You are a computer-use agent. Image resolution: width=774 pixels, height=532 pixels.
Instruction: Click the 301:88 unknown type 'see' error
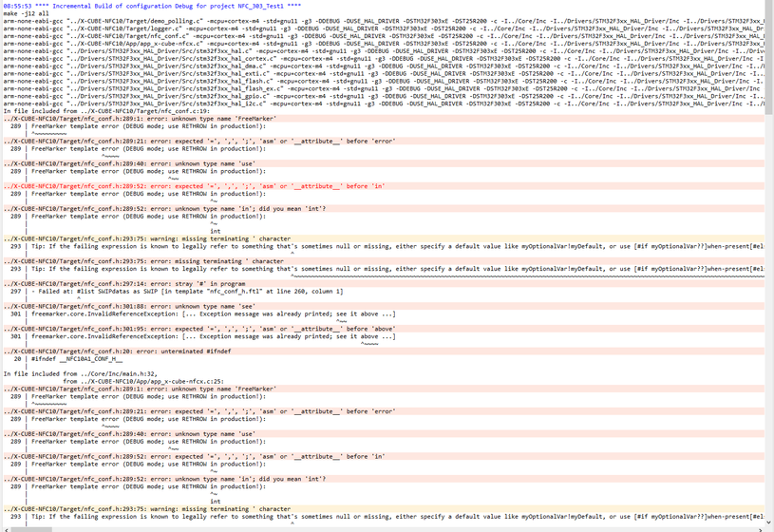384,306
